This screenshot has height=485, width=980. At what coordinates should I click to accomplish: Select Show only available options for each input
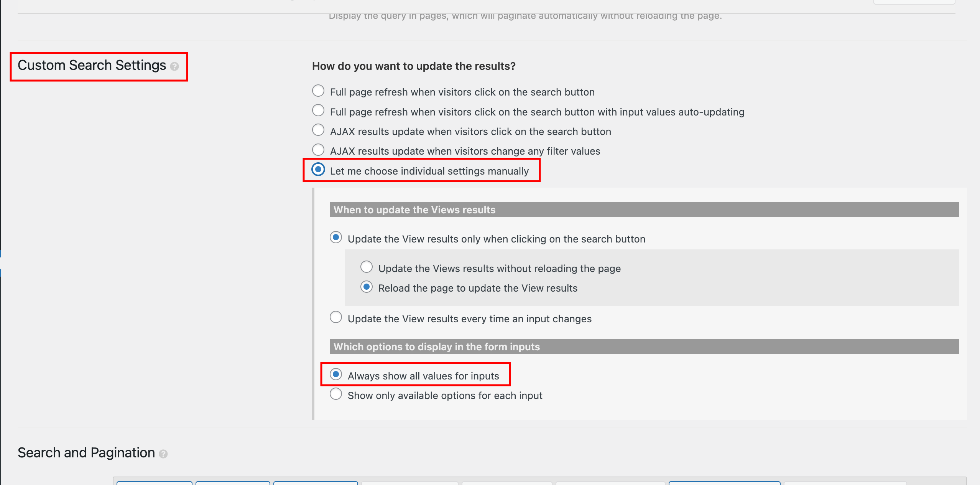coord(336,394)
